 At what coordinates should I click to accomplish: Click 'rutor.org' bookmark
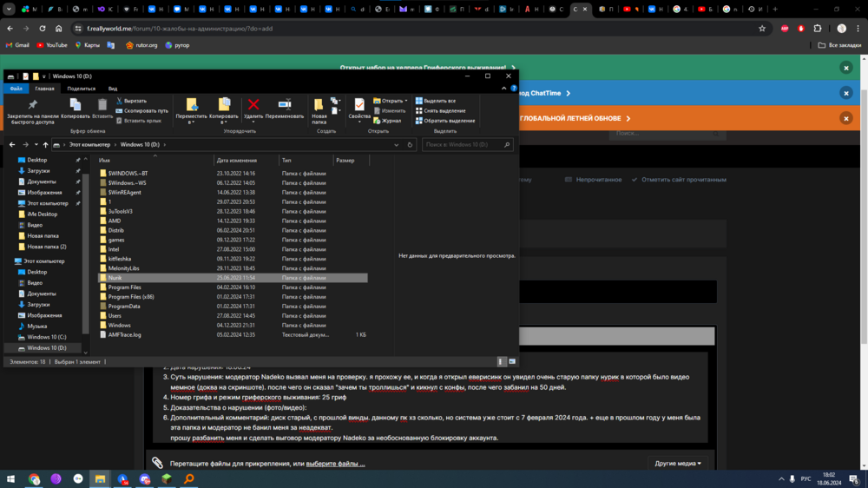point(141,45)
